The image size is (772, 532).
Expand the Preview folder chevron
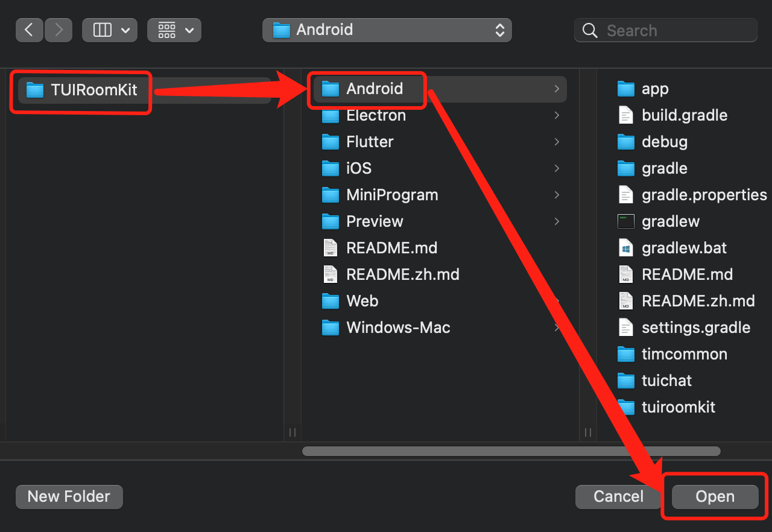[x=556, y=221]
